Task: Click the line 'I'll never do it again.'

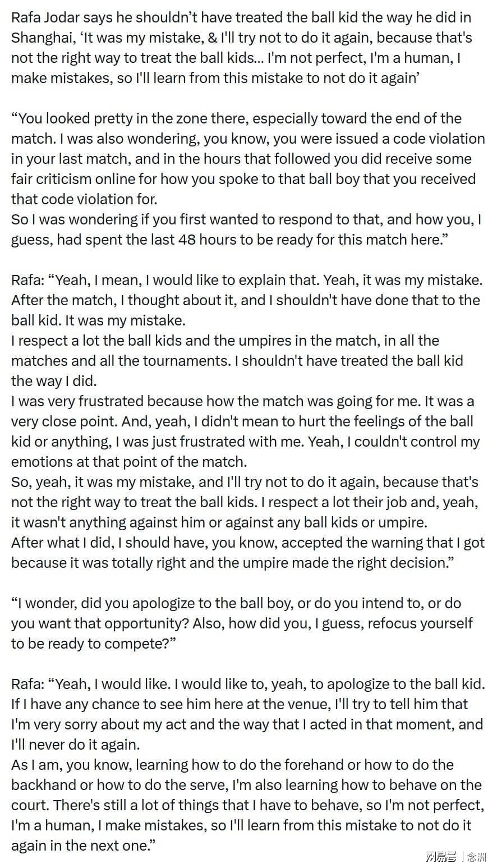Action: [75, 745]
